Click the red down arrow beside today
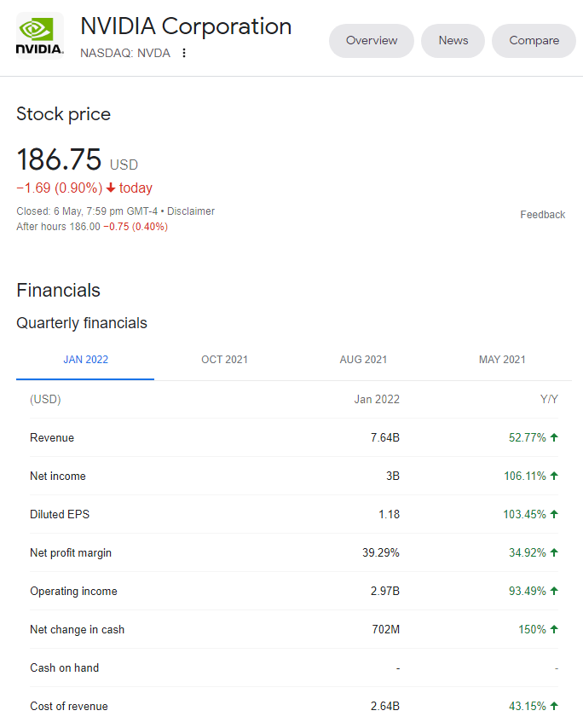The width and height of the screenshot is (583, 728). (x=111, y=188)
